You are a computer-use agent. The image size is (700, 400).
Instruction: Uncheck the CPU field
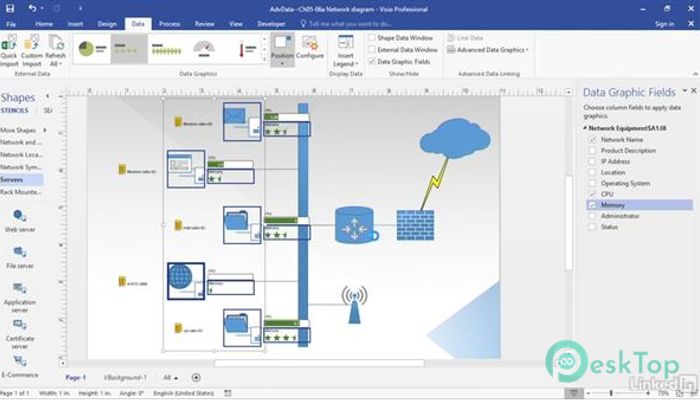(x=592, y=194)
